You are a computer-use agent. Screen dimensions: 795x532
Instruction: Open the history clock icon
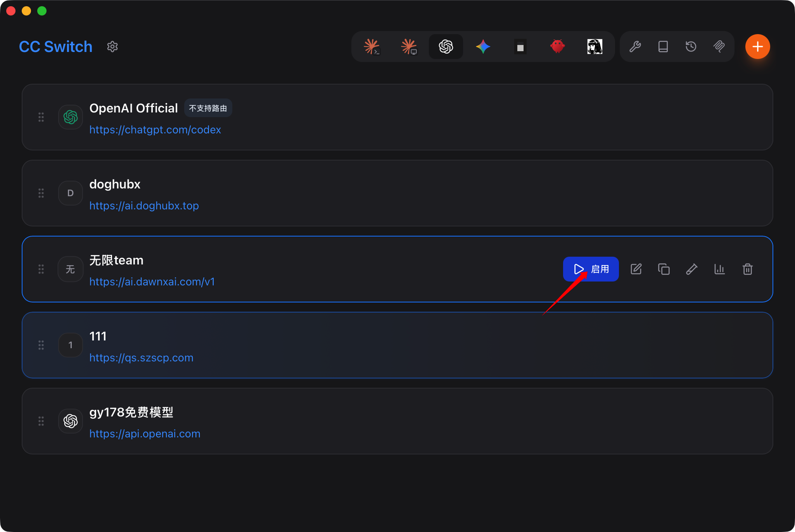tap(691, 47)
